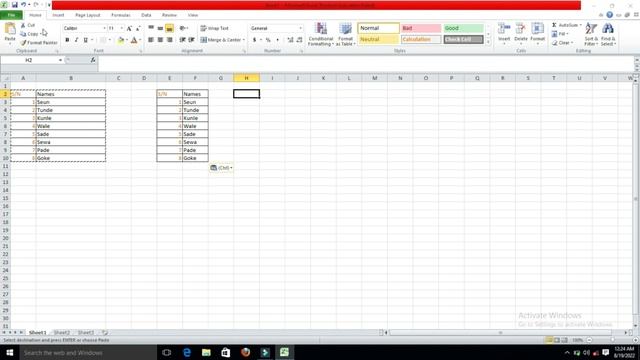Open the Orientation text angle icon
Viewport: 640px width, 360px height.
coord(183,28)
